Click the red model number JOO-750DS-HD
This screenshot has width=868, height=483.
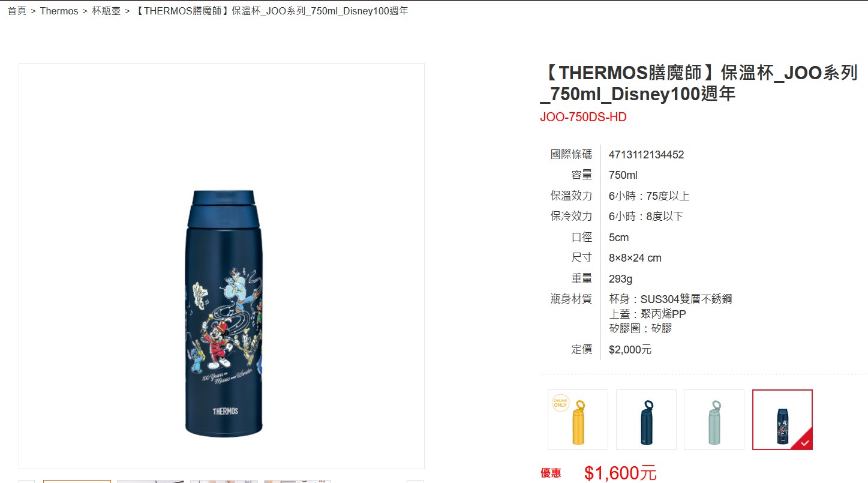click(x=583, y=117)
